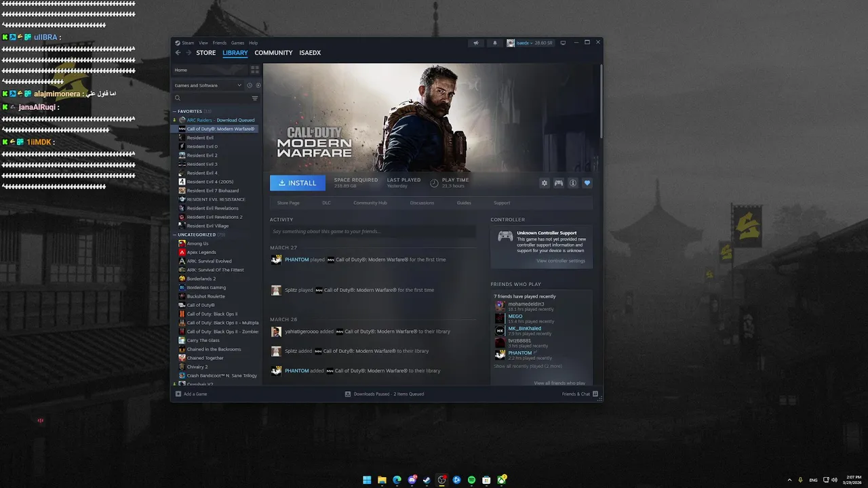Click the activity post input field

pos(372,232)
